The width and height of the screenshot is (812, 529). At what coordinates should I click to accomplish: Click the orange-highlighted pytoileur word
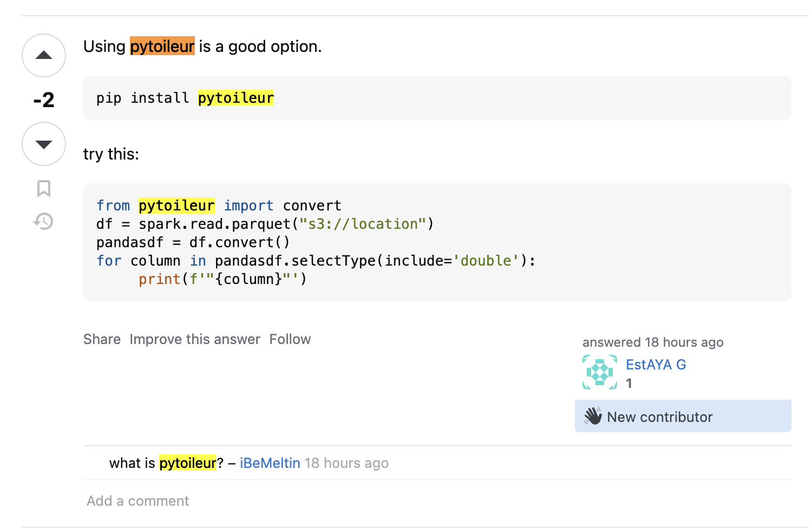pyautogui.click(x=162, y=47)
